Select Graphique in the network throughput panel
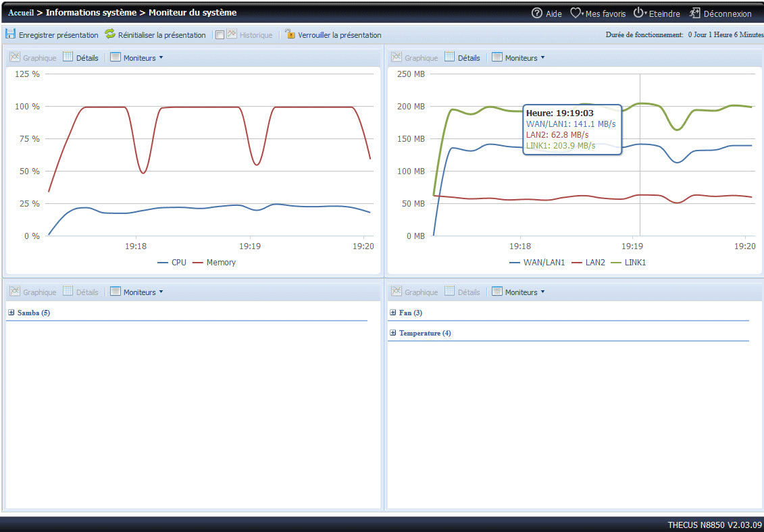Screen dimensions: 764x532 tap(415, 57)
